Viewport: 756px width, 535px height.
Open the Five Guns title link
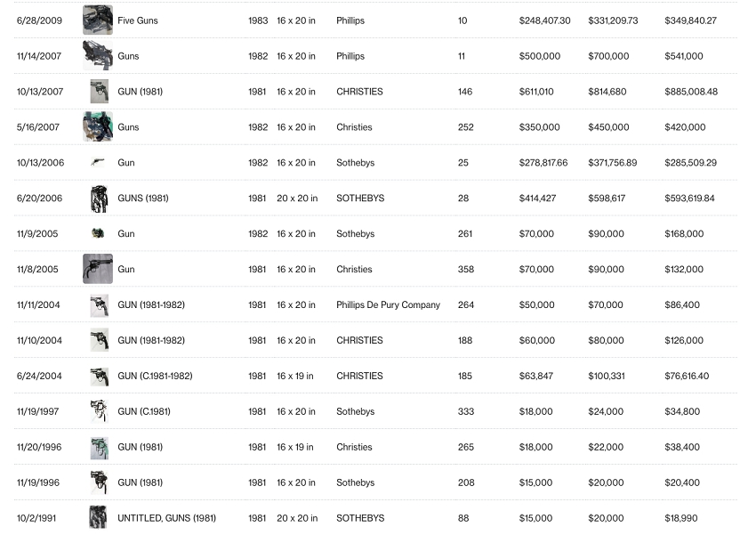[137, 20]
